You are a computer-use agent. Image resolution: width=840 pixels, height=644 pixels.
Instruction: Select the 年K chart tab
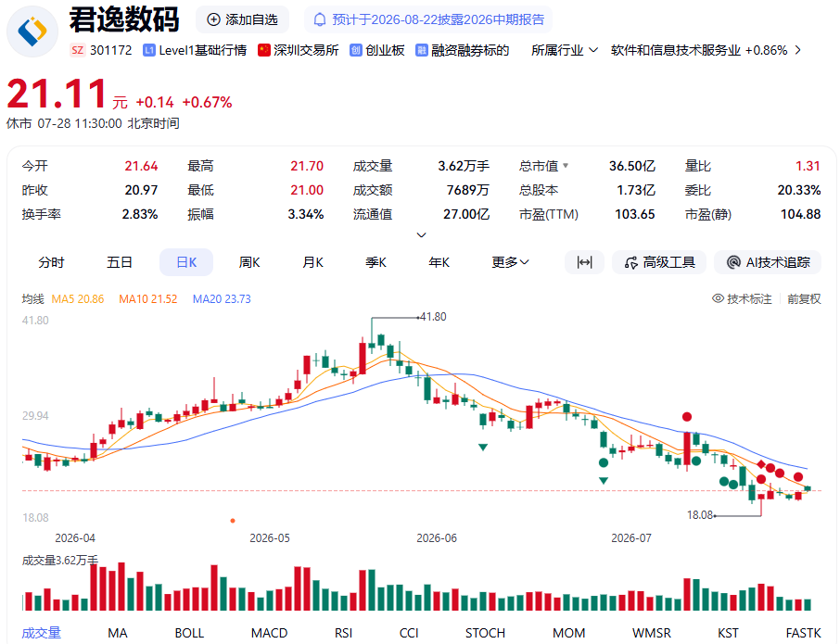(x=439, y=262)
